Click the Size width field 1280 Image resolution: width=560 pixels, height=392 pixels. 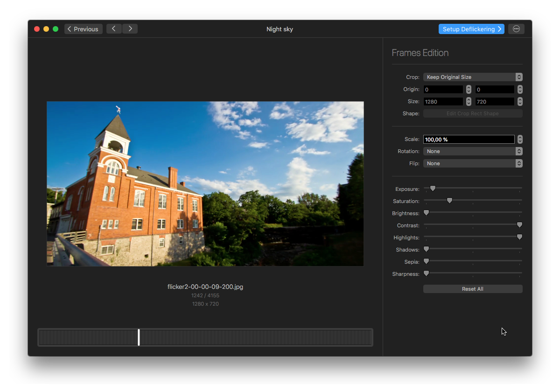point(443,101)
